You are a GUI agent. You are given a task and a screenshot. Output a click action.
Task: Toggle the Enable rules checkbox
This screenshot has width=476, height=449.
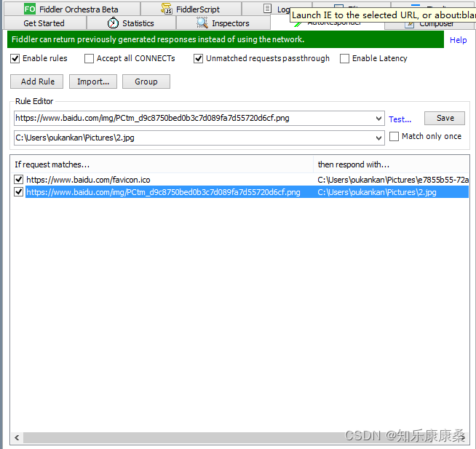coord(15,58)
